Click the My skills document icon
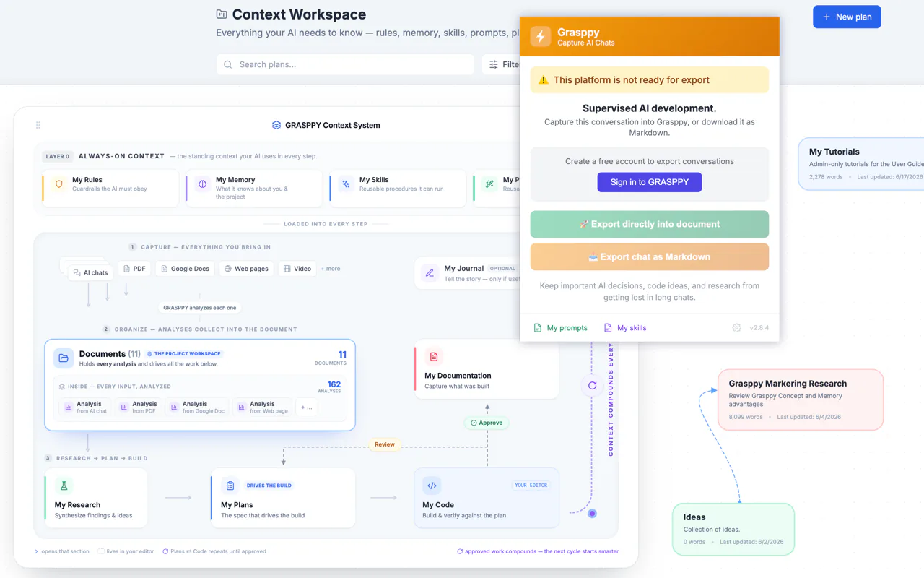924x578 pixels. 608,328
